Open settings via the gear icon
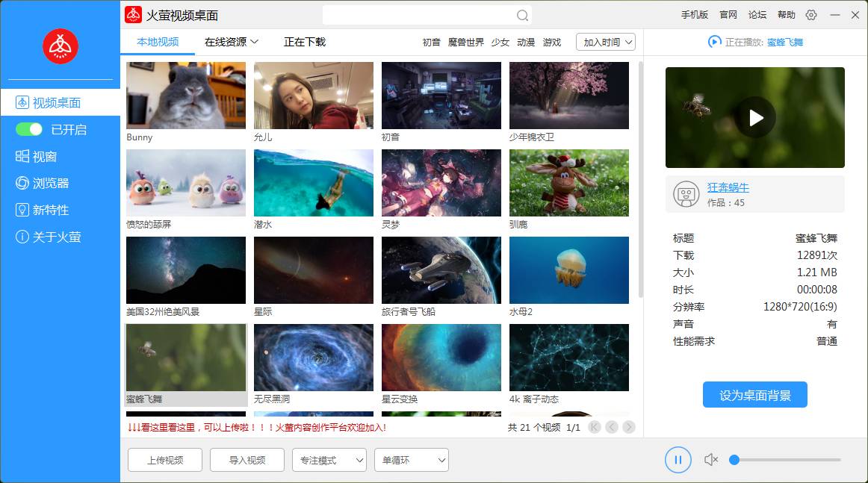 click(811, 15)
